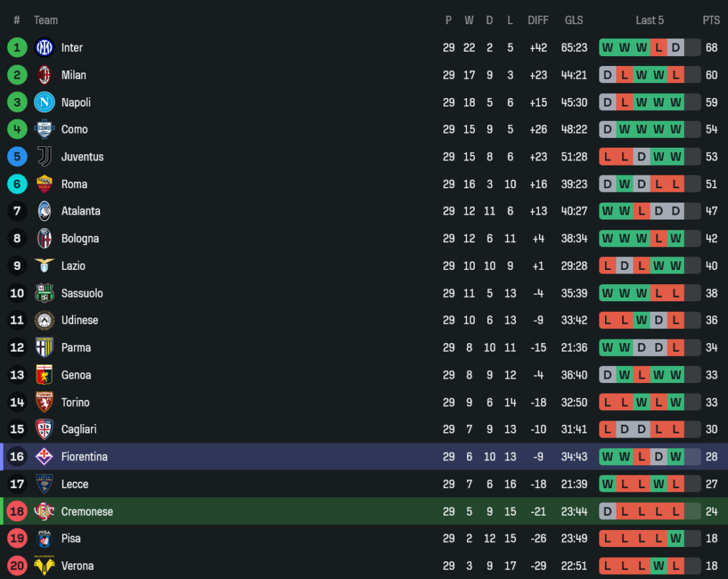Screen dimensions: 728x579
Task: Click Inter's red L form result box
Action: pos(658,48)
